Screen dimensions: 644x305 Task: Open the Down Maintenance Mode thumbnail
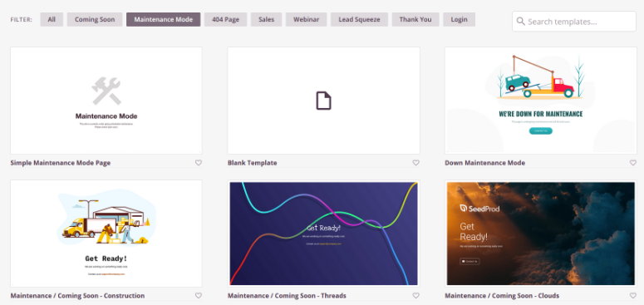(x=541, y=101)
